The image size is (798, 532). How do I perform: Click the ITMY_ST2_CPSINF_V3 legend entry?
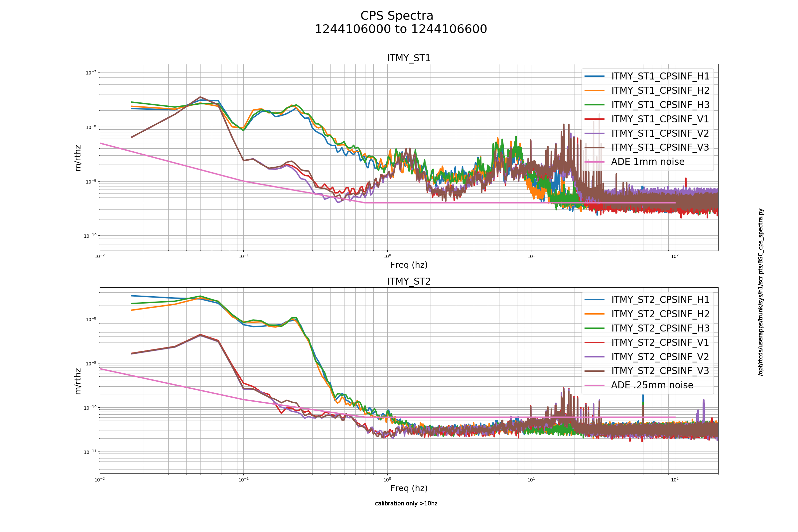647,371
